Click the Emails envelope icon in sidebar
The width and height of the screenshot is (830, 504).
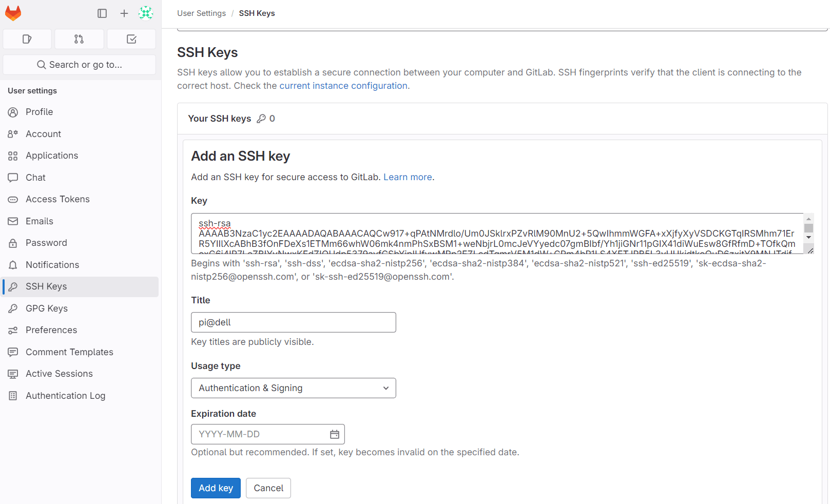point(13,221)
